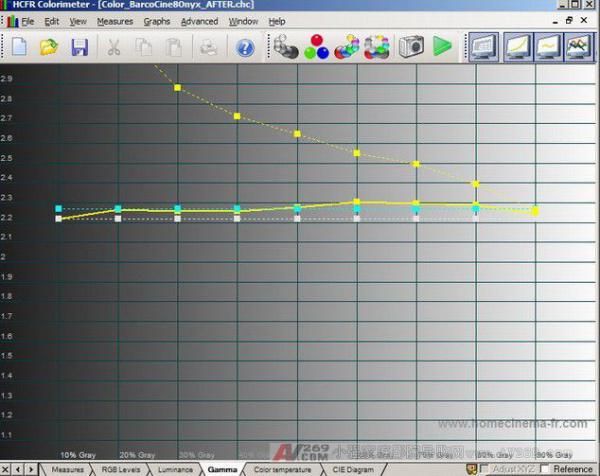Save the calibration file with the floppy icon
Screen dimensions: 600x476
coord(79,46)
